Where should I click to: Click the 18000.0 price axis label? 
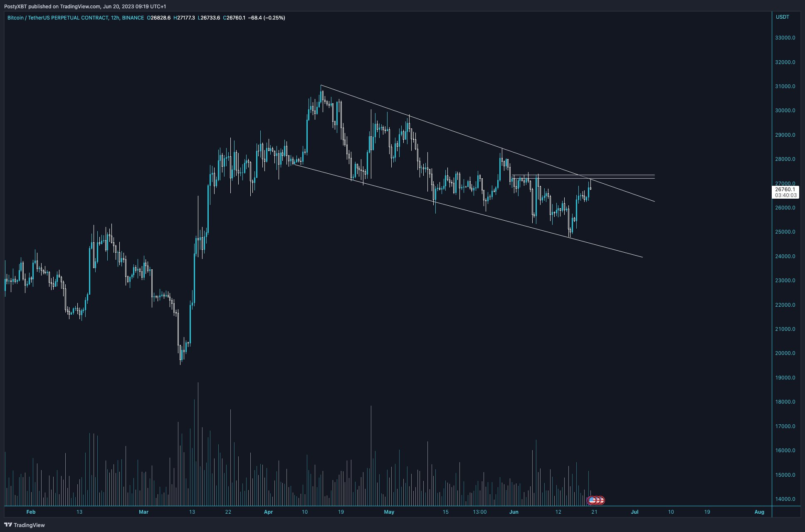(785, 402)
